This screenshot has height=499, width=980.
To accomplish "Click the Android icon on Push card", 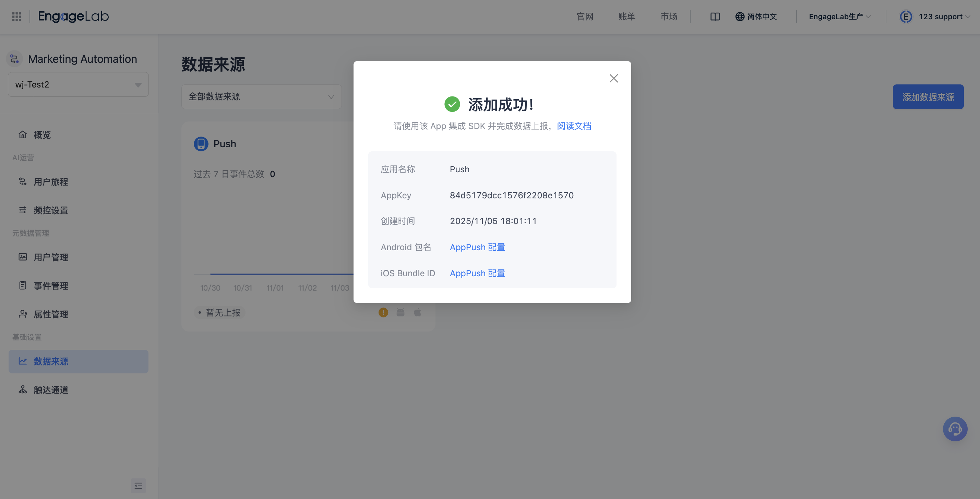I will 400,313.
